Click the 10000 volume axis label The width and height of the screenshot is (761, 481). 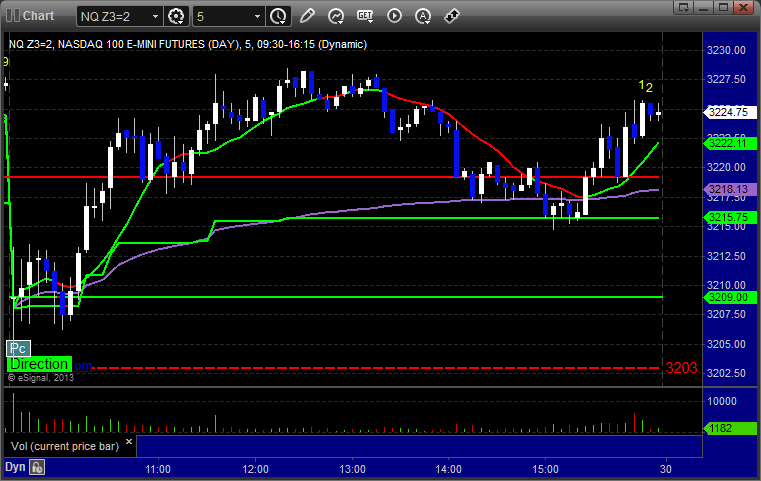coord(722,401)
